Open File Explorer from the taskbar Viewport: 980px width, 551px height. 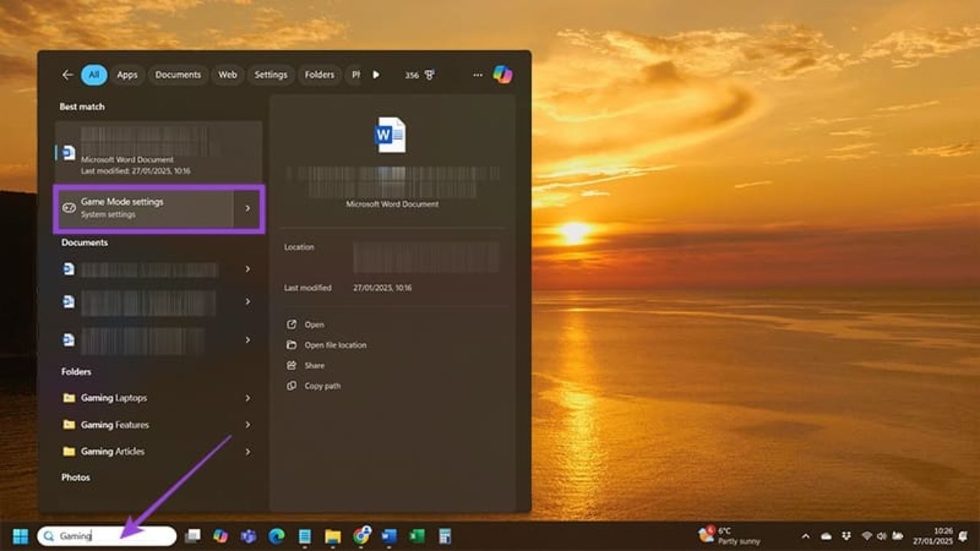click(333, 537)
